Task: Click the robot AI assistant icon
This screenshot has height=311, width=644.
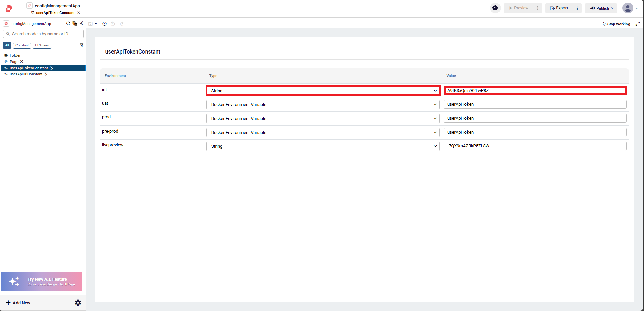Action: coord(495,8)
